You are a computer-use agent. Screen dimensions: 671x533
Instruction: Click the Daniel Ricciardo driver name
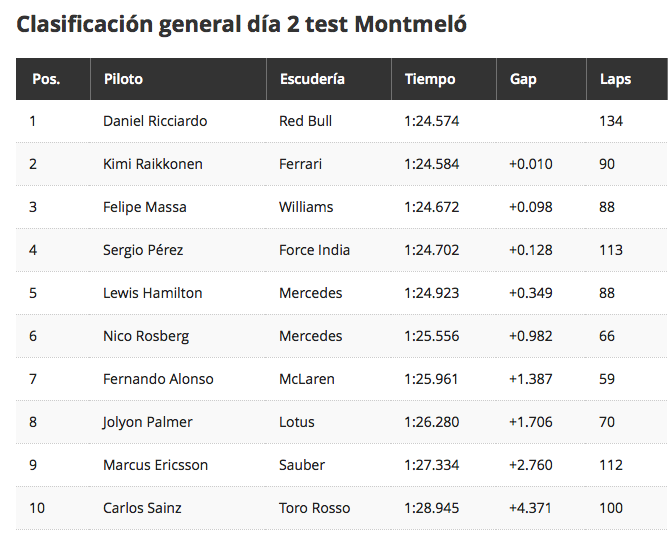click(x=155, y=121)
